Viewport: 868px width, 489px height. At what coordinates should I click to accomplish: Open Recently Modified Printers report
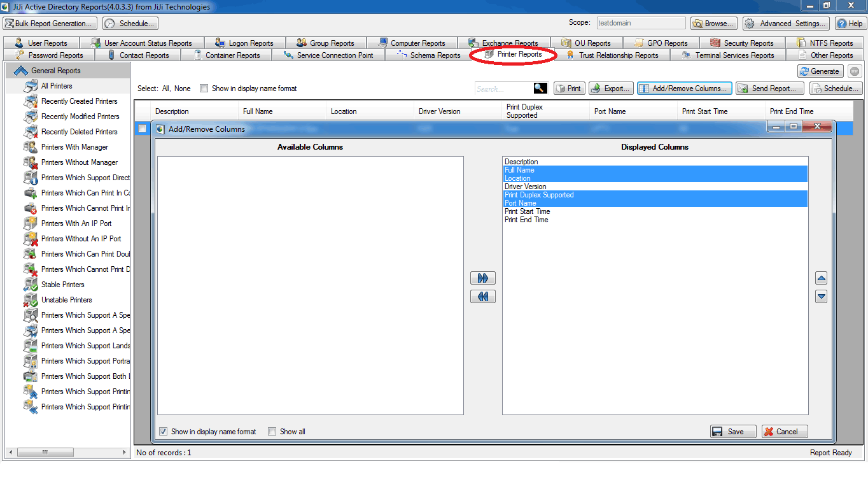click(80, 117)
